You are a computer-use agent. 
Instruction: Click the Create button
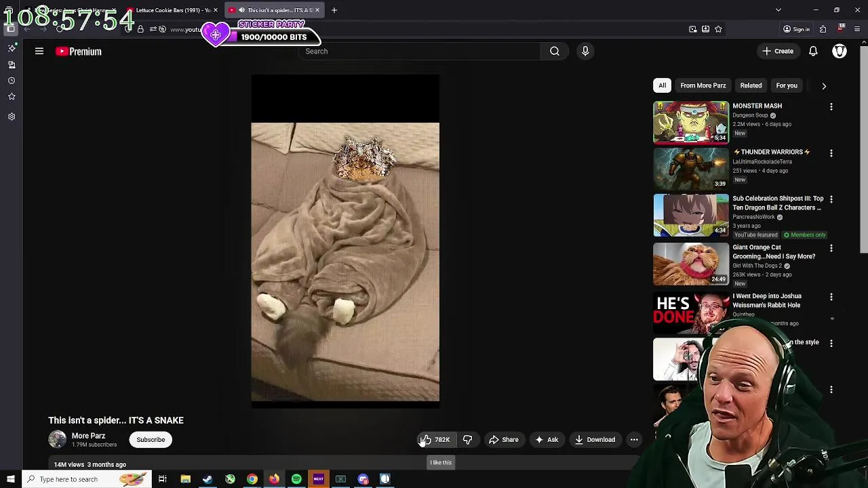coord(778,52)
